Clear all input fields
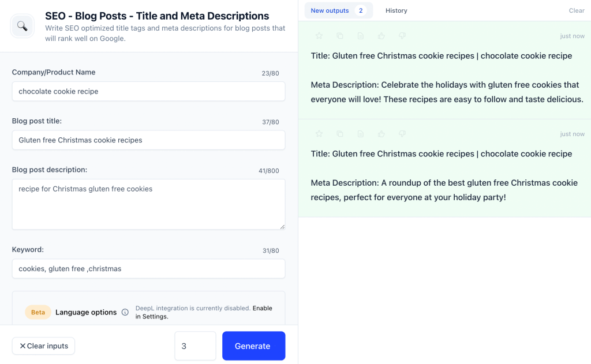Screen dimensions: 591x364 pyautogui.click(x=43, y=346)
